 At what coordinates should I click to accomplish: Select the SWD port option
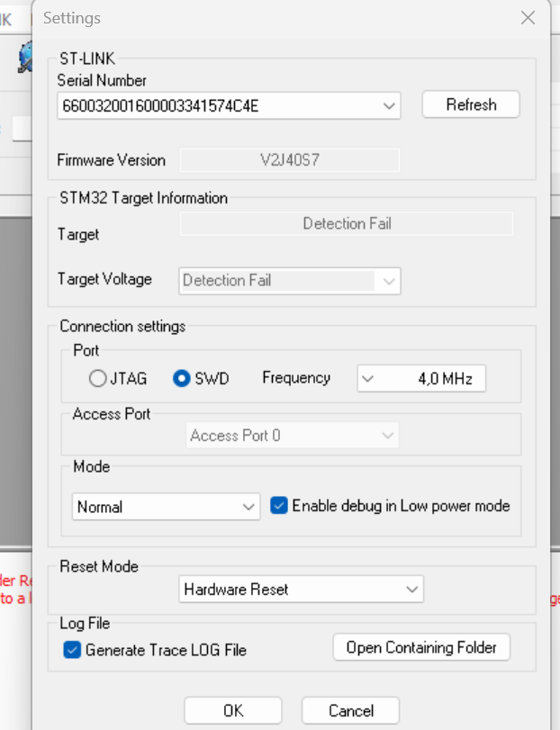[201, 378]
